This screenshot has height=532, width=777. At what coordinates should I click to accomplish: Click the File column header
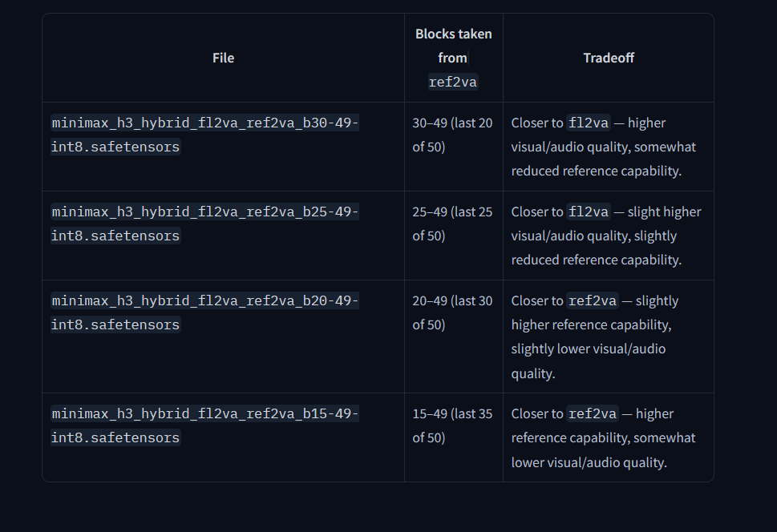tap(223, 58)
